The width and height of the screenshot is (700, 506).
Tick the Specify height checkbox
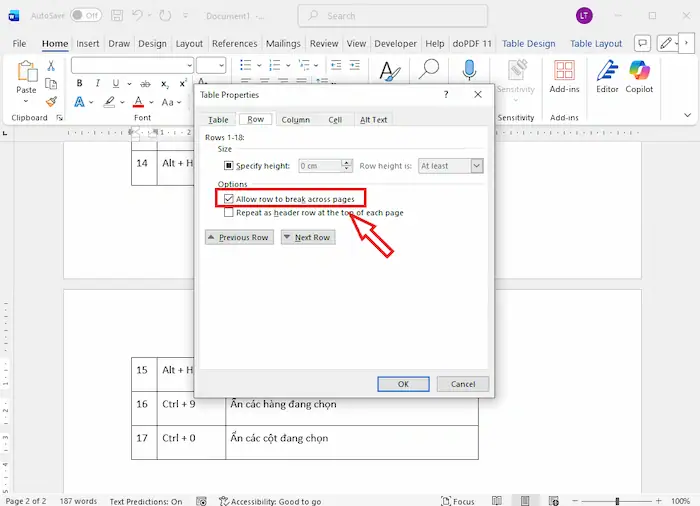click(x=229, y=166)
